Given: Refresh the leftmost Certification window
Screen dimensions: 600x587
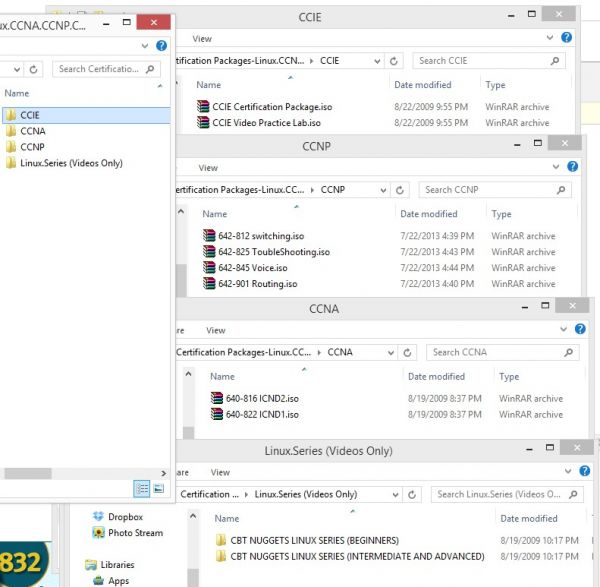Looking at the screenshot, I should 33,69.
